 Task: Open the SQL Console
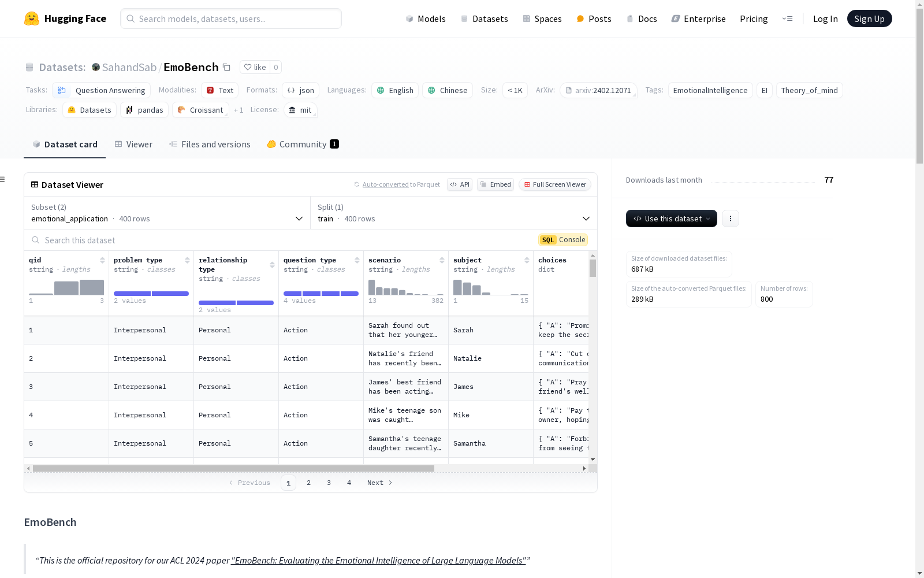[x=563, y=240]
